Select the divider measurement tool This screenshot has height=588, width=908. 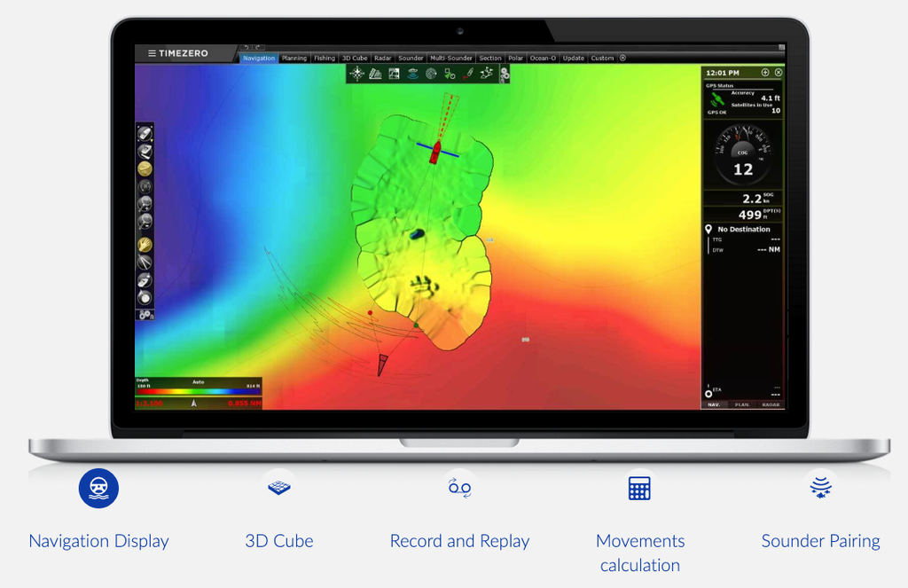(145, 263)
